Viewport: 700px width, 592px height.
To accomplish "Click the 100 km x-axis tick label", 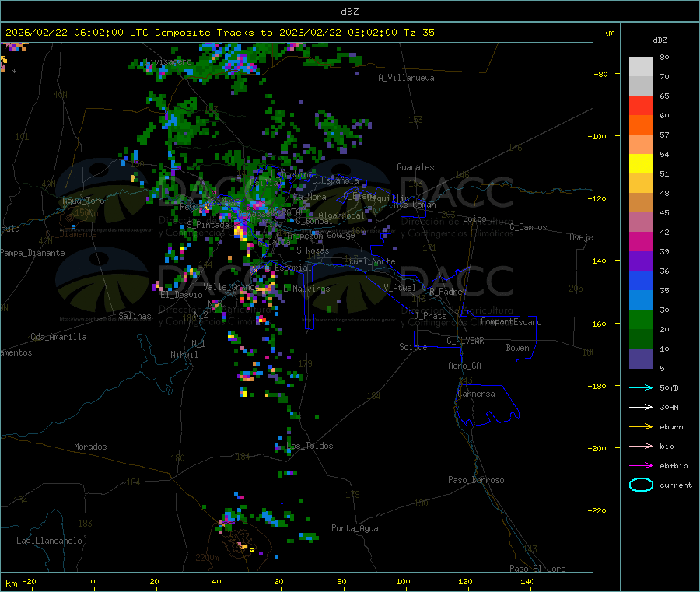I will click(x=403, y=581).
